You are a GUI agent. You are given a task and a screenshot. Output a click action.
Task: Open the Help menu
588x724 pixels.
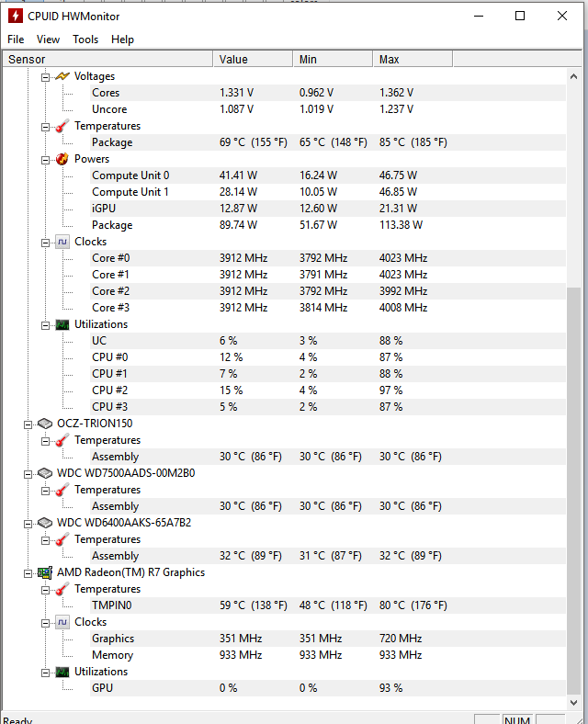tap(122, 40)
